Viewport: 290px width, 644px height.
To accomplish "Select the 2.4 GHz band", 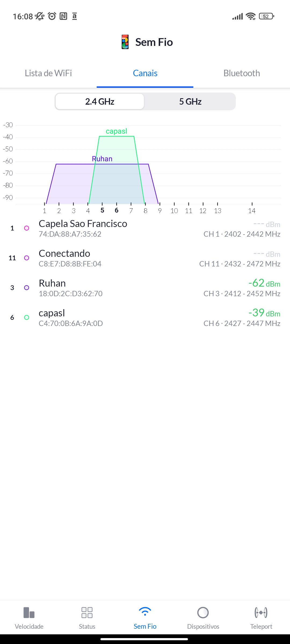I will 100,102.
